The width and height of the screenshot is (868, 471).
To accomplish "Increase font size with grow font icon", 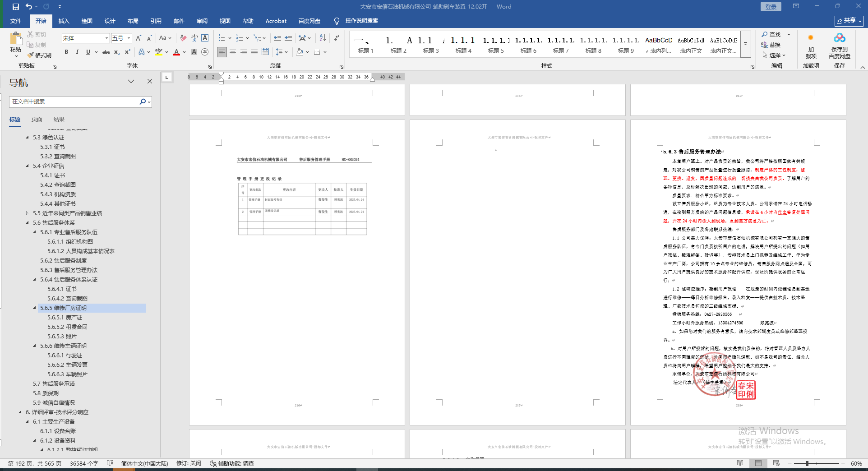I will point(139,38).
